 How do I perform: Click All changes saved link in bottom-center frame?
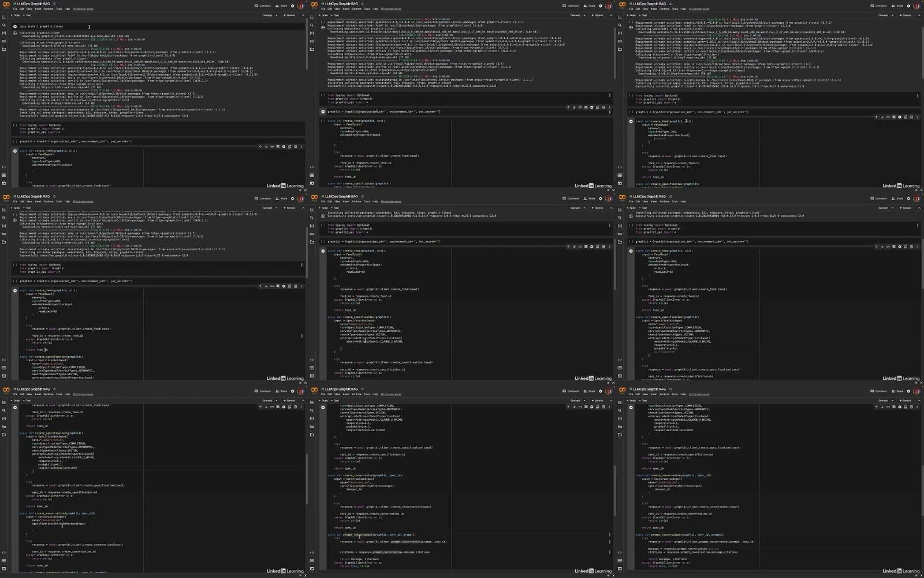click(391, 394)
